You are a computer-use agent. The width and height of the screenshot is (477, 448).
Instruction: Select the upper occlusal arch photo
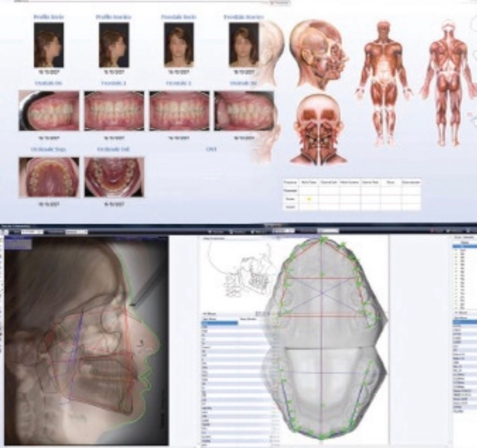point(48,177)
